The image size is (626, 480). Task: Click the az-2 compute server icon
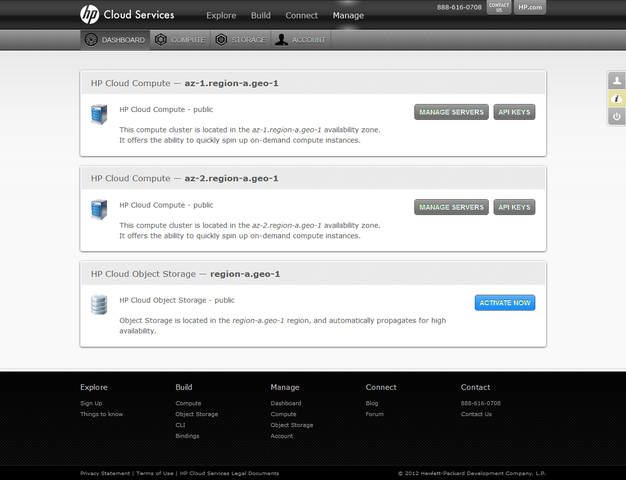point(99,210)
